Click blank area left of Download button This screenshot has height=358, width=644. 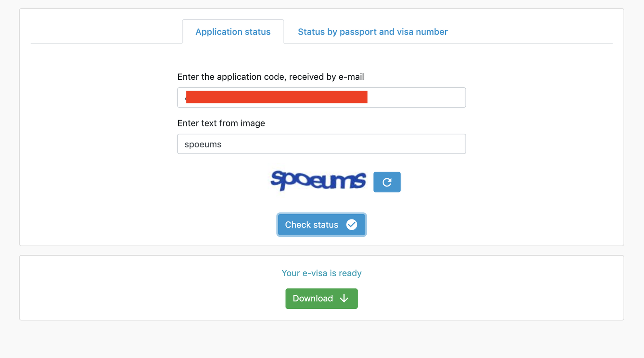(x=161, y=298)
